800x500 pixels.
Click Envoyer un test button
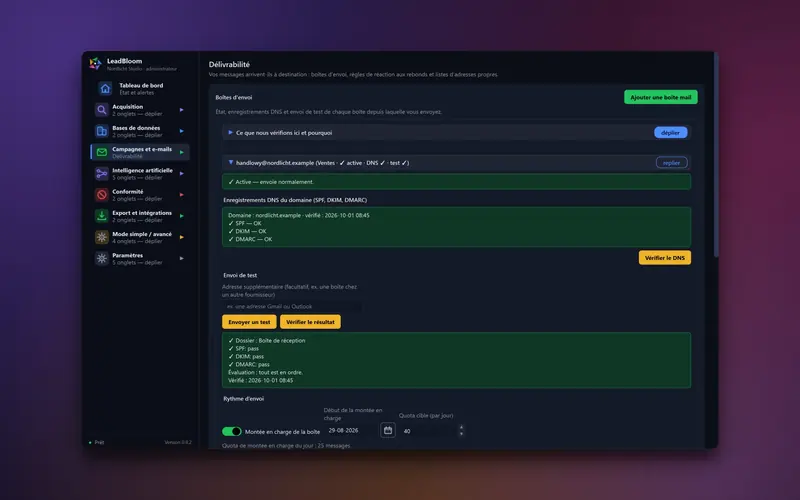click(x=249, y=322)
